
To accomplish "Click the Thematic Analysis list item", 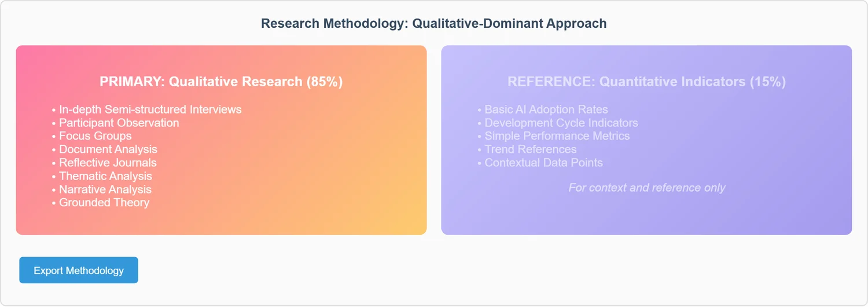I will pos(105,176).
